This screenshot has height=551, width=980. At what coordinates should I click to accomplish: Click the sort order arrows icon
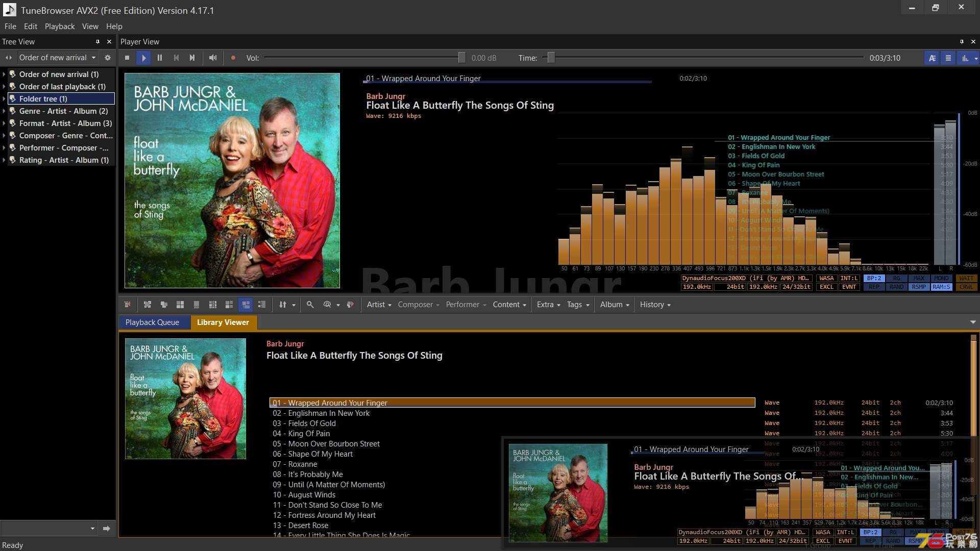(x=283, y=305)
